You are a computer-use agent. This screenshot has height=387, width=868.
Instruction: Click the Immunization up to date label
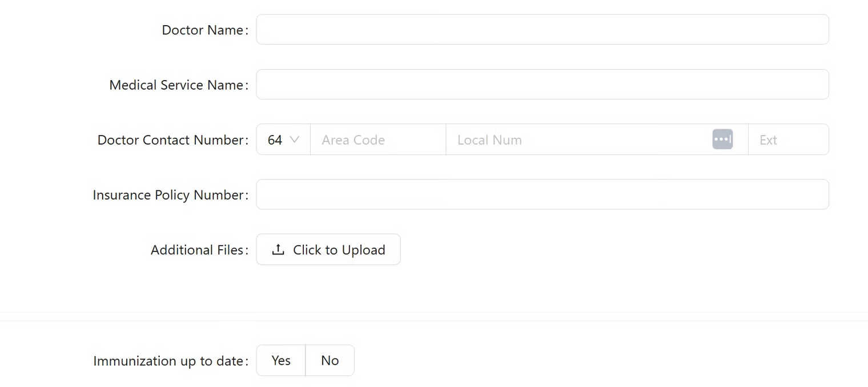click(x=168, y=361)
